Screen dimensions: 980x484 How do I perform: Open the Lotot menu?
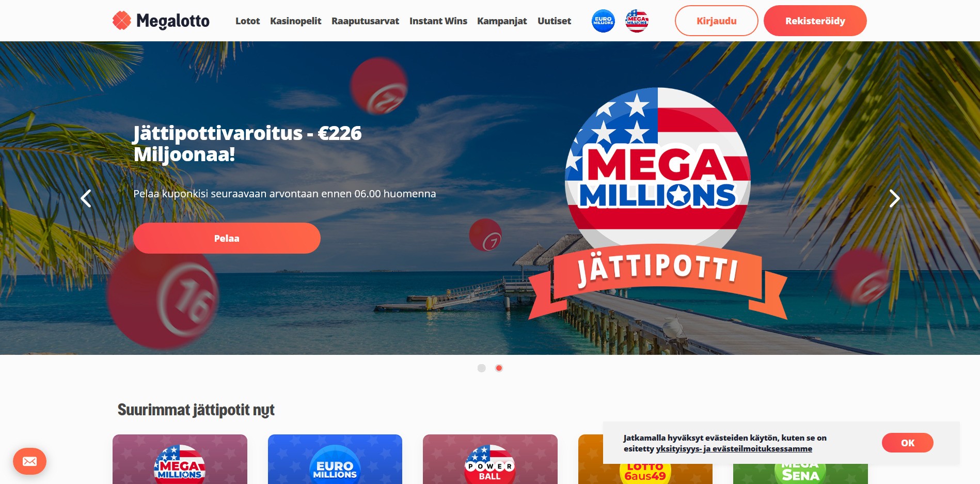pyautogui.click(x=247, y=21)
